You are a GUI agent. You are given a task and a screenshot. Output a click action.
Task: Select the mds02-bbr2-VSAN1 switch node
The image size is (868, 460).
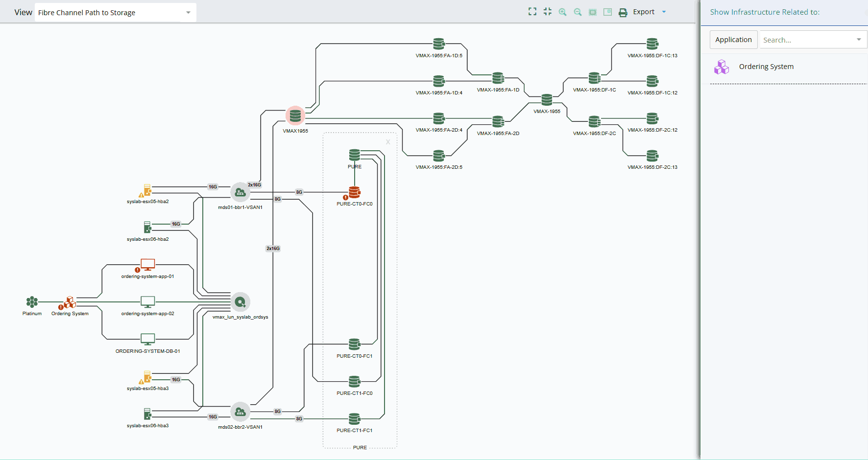(x=240, y=412)
